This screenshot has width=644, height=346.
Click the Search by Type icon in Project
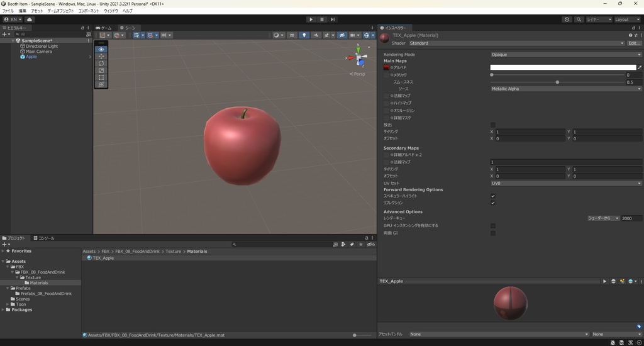click(x=343, y=245)
